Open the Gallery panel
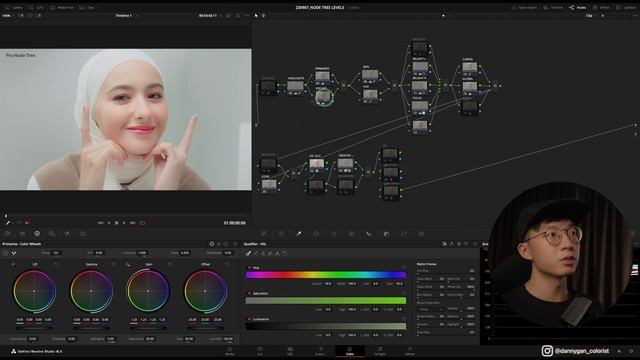640x360 pixels. pyautogui.click(x=13, y=7)
